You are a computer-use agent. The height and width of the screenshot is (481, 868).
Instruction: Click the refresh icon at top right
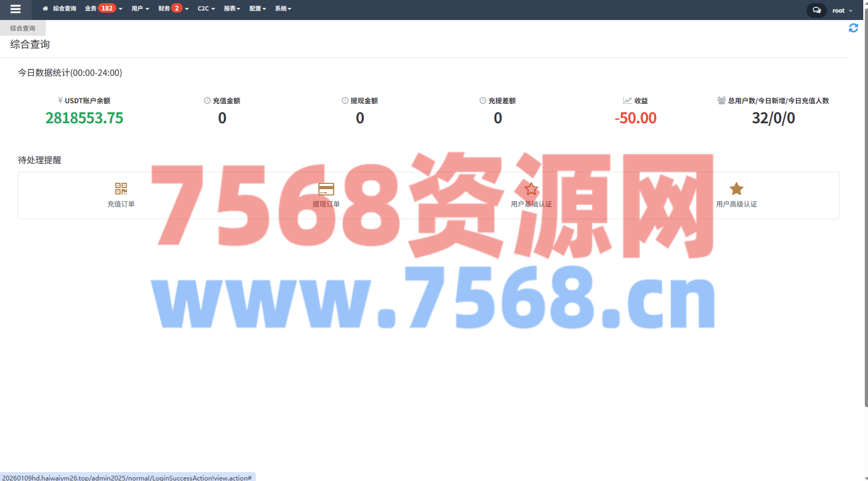[853, 28]
